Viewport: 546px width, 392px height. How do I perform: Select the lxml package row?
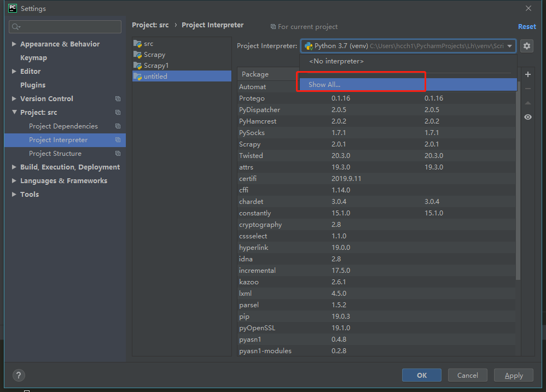point(377,294)
